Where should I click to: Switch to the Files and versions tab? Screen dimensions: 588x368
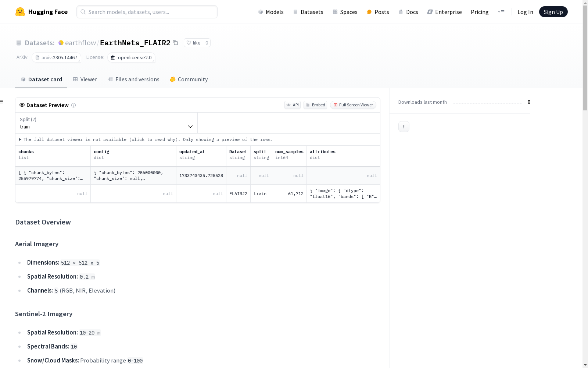coord(133,79)
